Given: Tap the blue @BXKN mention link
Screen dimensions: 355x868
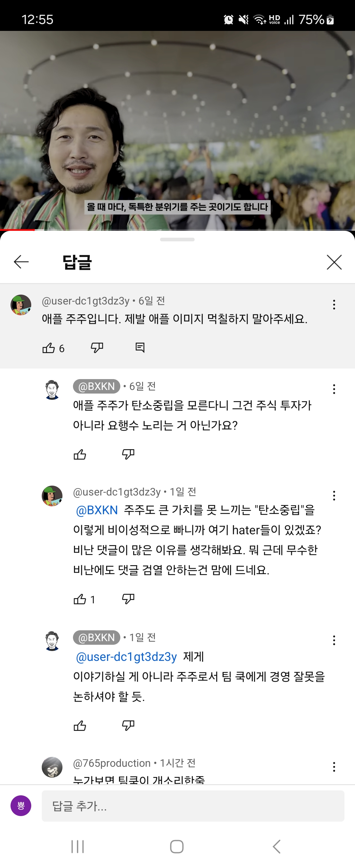Looking at the screenshot, I should [x=97, y=510].
